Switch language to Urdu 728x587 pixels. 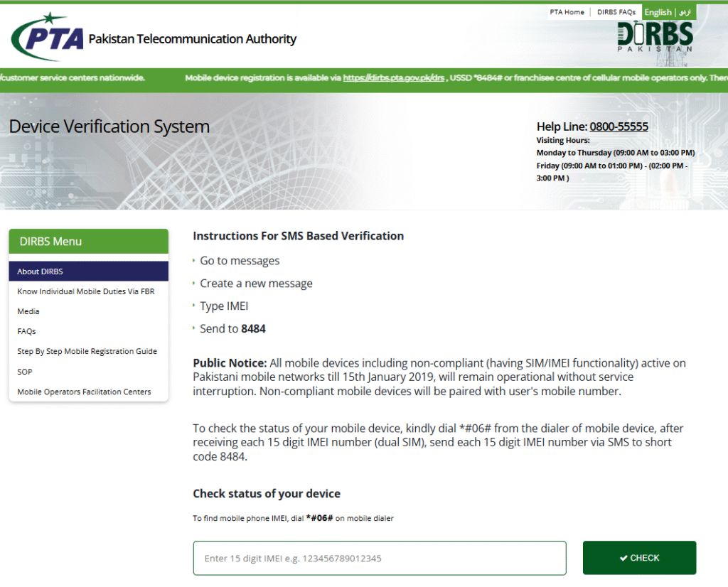[685, 12]
